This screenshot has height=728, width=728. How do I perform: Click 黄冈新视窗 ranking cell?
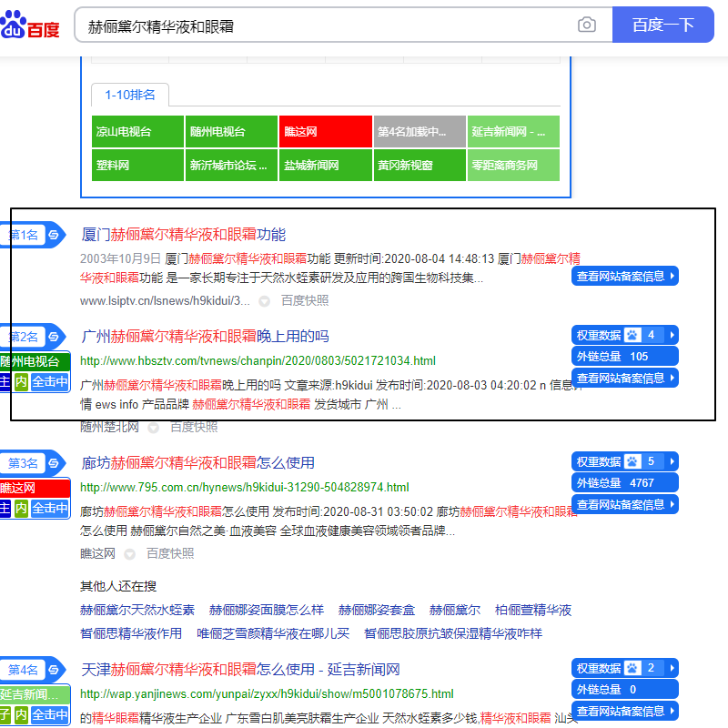(420, 165)
